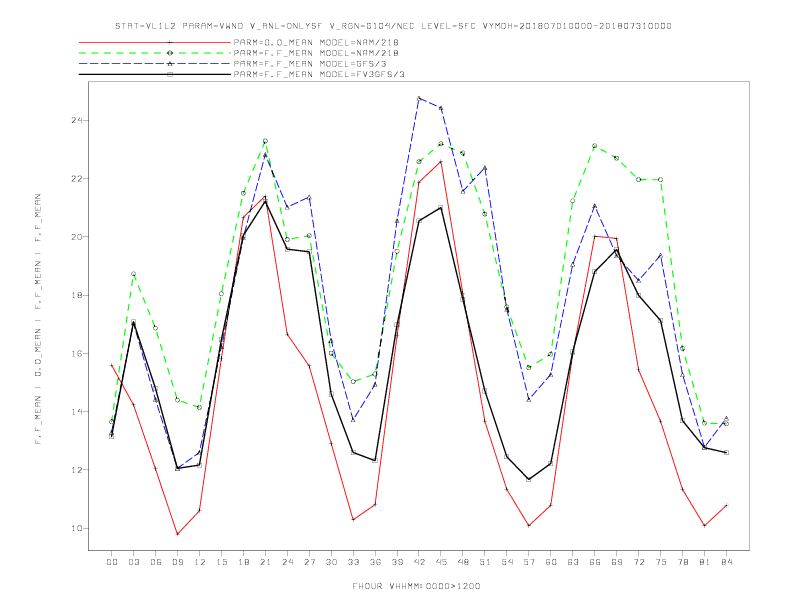Image resolution: width=792 pixels, height=612 pixels.
Task: Select legend entry PARM=F.F_MEAN MODEL=FV3GFS/3
Action: pyautogui.click(x=319, y=74)
